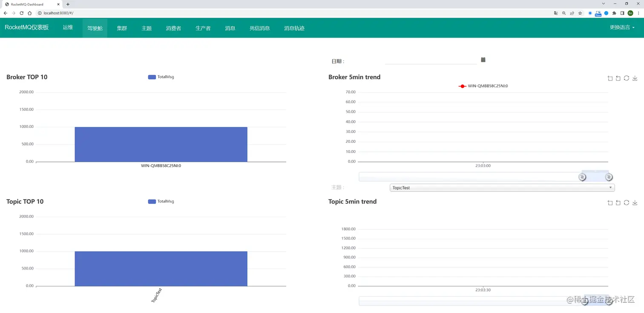Click restore icon on Topic 5min trend chart
This screenshot has width=644, height=313.
point(627,203)
